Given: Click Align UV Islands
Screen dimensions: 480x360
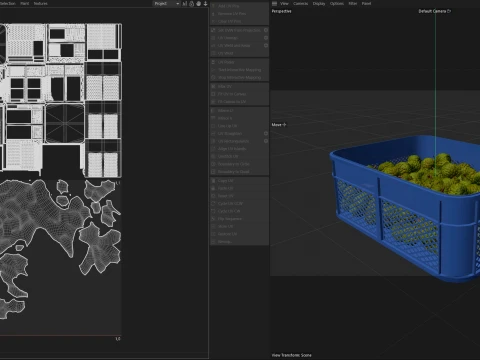Looking at the screenshot, I should (x=239, y=149).
